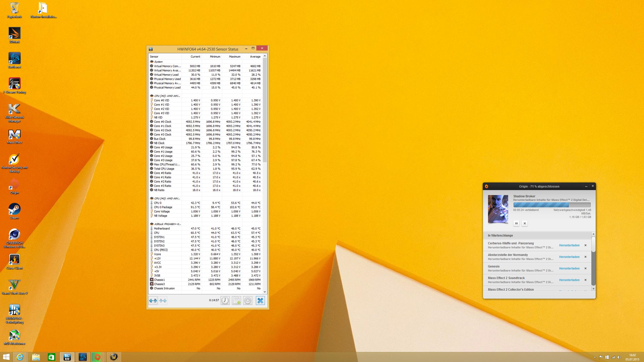
Task: Close sensors with the blue X button
Action: tap(260, 300)
